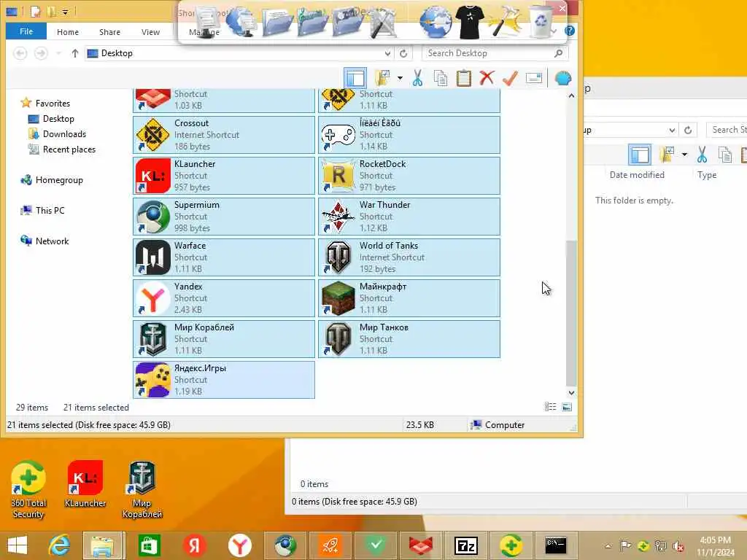The height and width of the screenshot is (560, 747).
Task: Click the blue shell icon in toolbar
Action: (562, 78)
